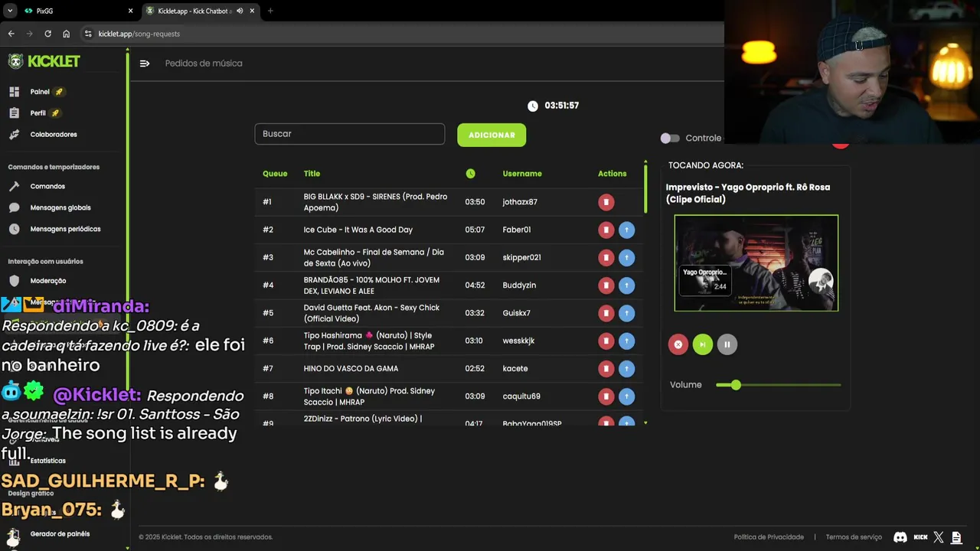Delete Mc Cabelinho Final de Semana request
This screenshot has height=551, width=980.
point(606,257)
